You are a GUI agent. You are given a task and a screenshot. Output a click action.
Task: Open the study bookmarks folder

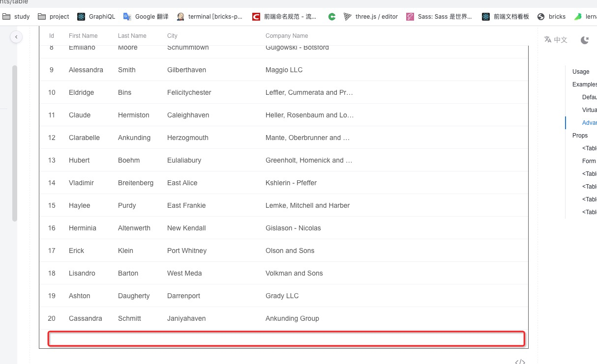(16, 16)
